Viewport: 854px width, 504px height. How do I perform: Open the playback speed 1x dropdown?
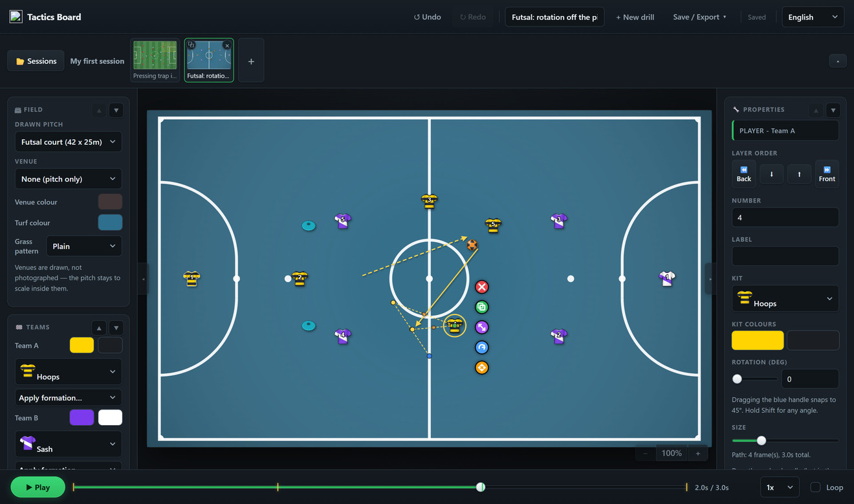779,487
